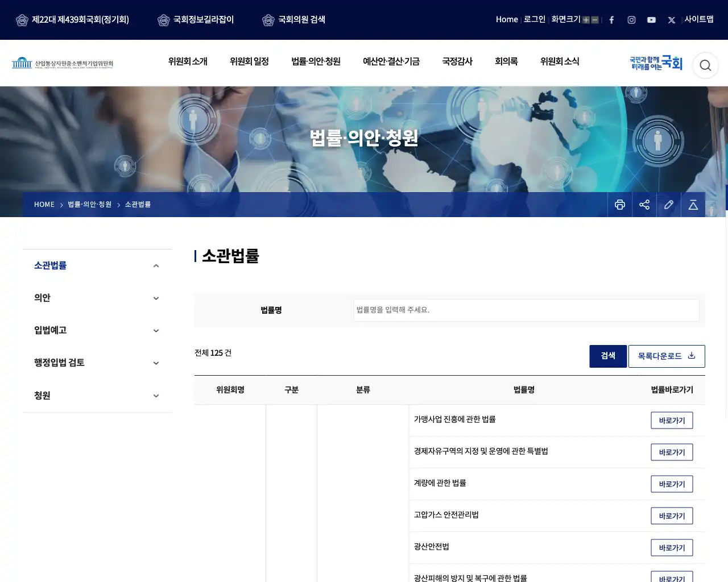This screenshot has width=728, height=582.
Task: Open the 위원회 일정 menu
Action: (249, 61)
